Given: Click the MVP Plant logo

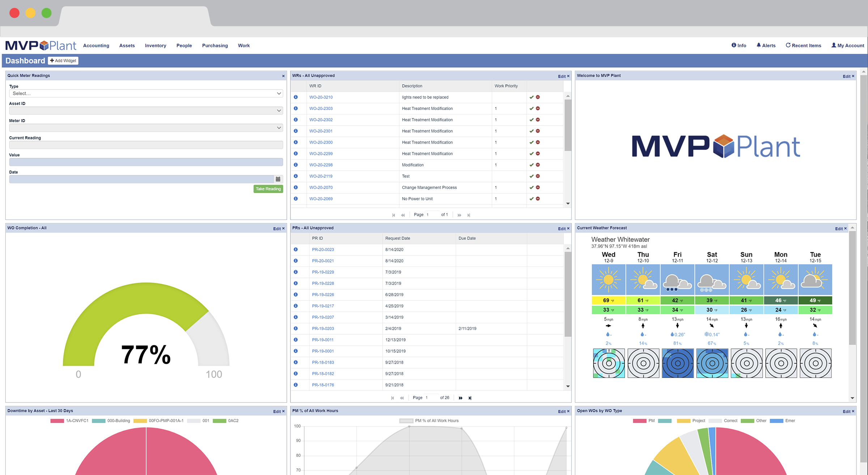Looking at the screenshot, I should pyautogui.click(x=41, y=45).
